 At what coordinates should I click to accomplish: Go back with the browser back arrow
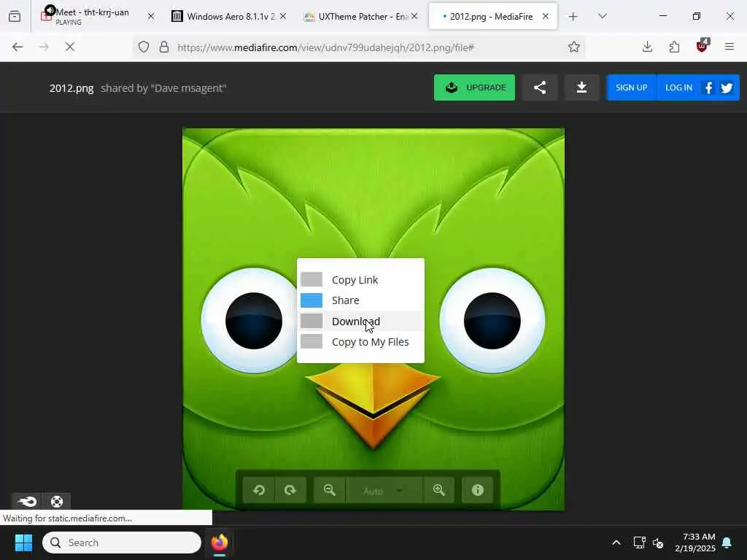[x=18, y=47]
